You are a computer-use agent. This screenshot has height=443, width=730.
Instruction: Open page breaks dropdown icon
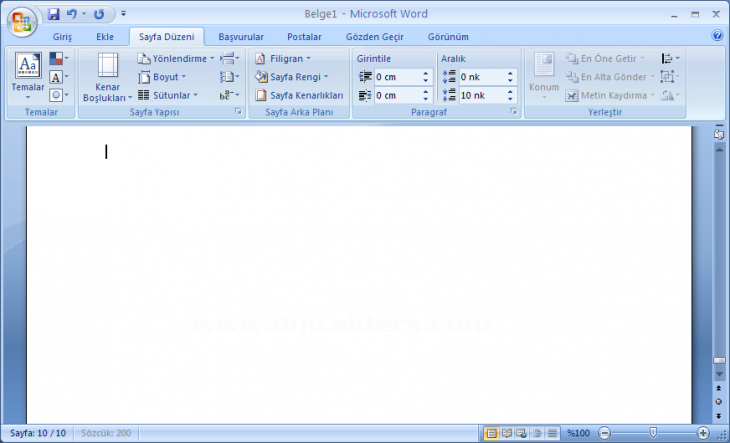point(230,58)
